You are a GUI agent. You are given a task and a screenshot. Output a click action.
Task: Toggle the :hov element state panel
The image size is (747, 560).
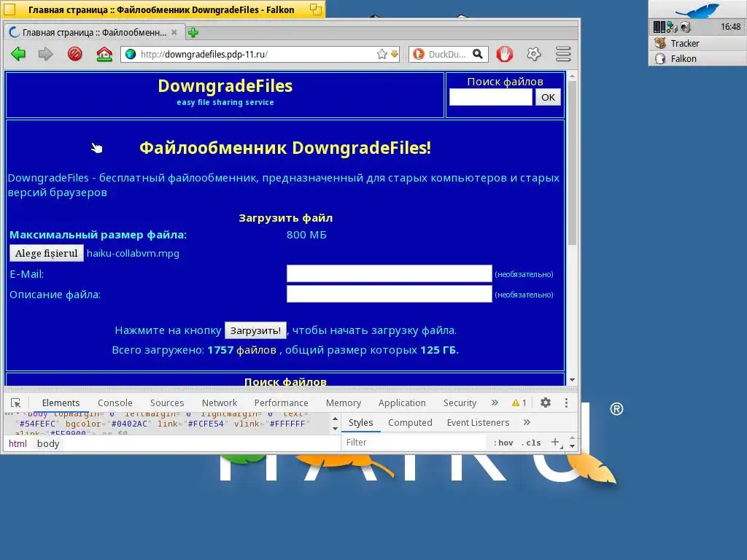[x=503, y=443]
